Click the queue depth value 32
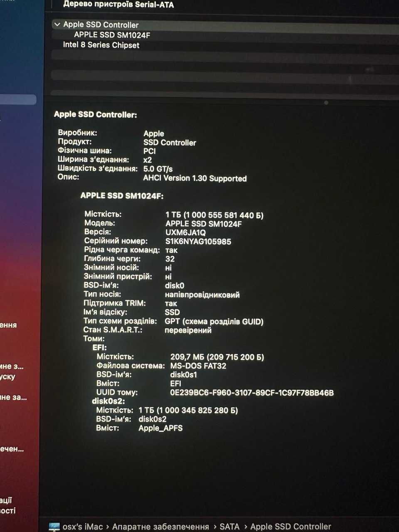 point(170,259)
